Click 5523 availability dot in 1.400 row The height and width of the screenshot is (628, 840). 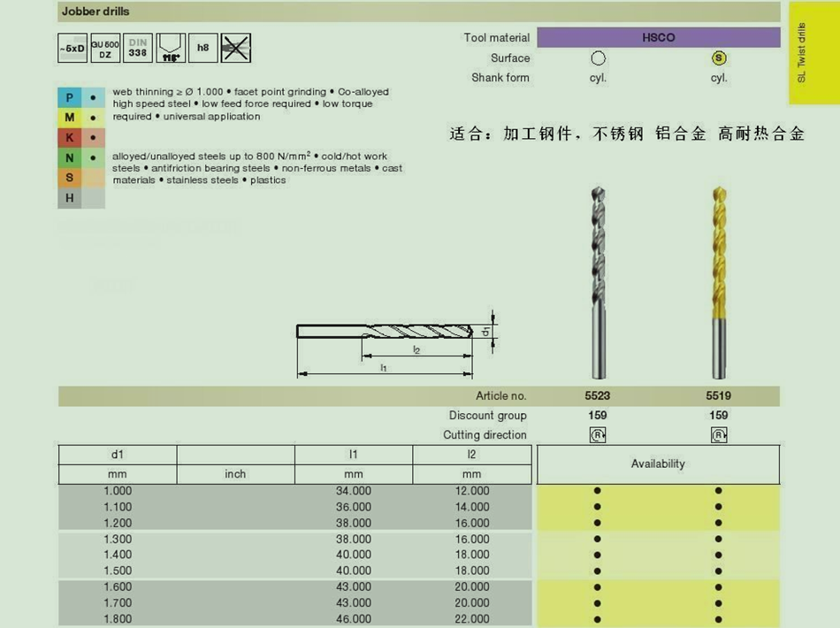pos(598,555)
